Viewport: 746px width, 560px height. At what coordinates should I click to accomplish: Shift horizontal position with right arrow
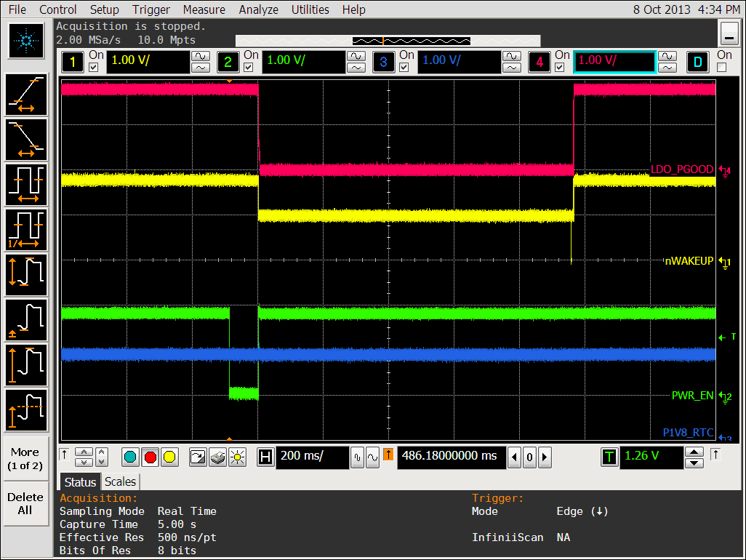pos(545,457)
